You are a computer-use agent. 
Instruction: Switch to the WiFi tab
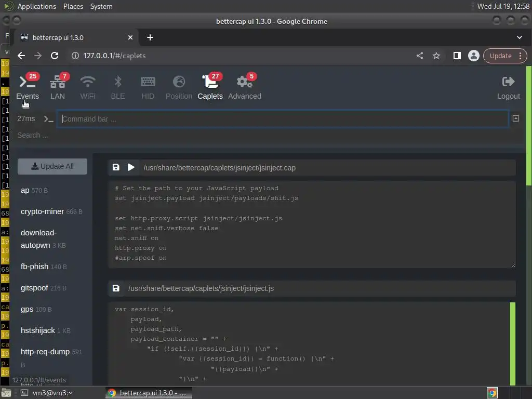(x=87, y=87)
